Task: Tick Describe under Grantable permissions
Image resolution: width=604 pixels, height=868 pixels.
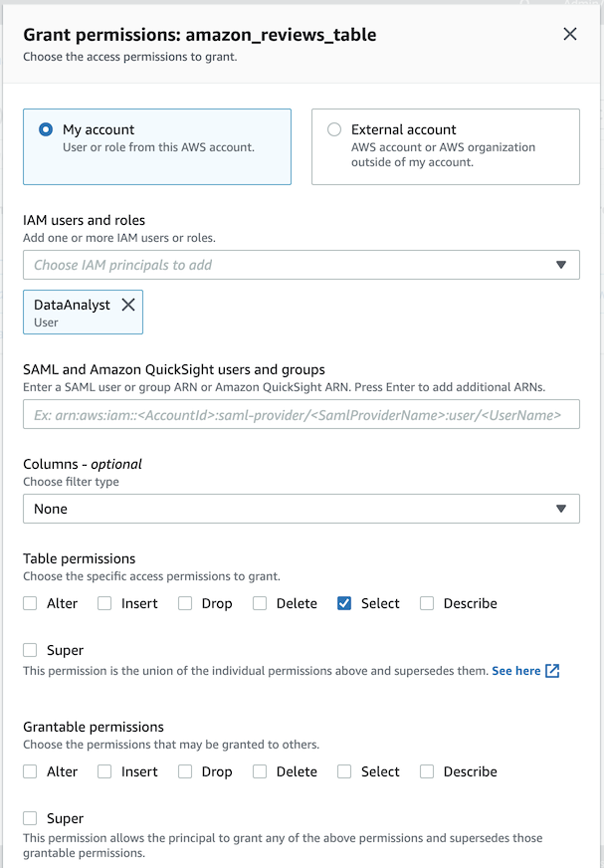Action: tap(427, 771)
